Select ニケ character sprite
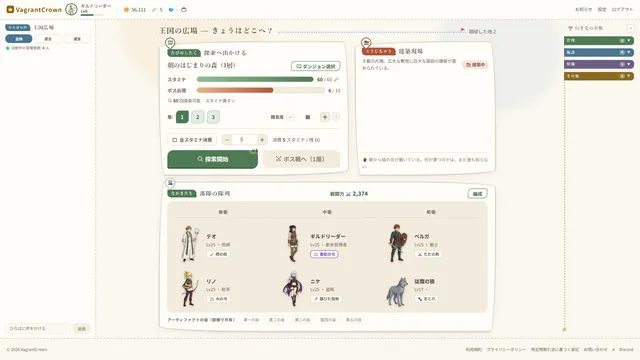The image size is (640, 360). point(293,289)
